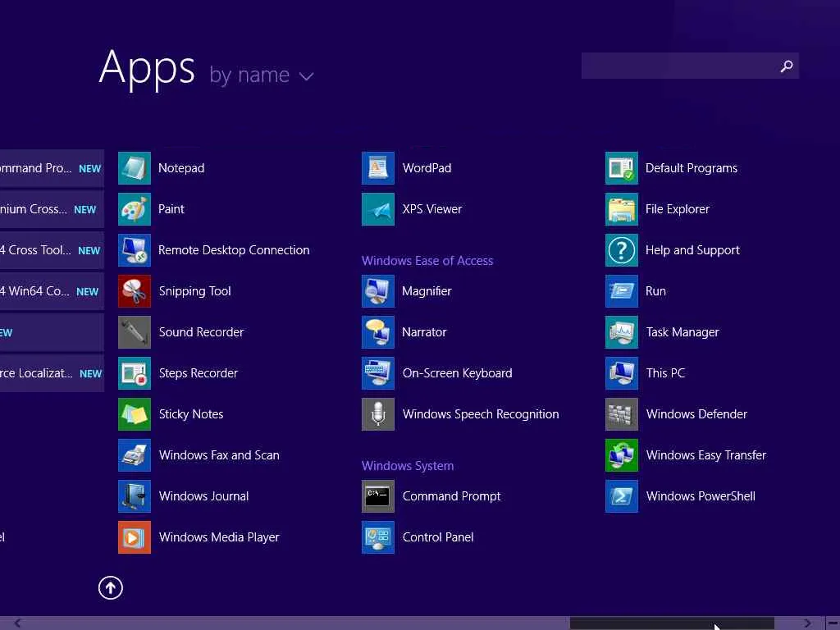The image size is (840, 630).
Task: Open Command Prompt icon
Action: 377,496
